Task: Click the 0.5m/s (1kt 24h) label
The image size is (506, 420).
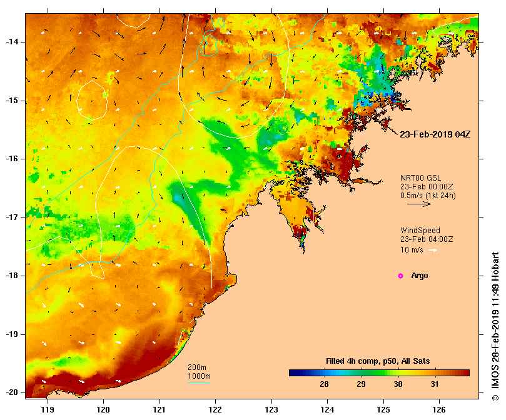Action: 428,196
